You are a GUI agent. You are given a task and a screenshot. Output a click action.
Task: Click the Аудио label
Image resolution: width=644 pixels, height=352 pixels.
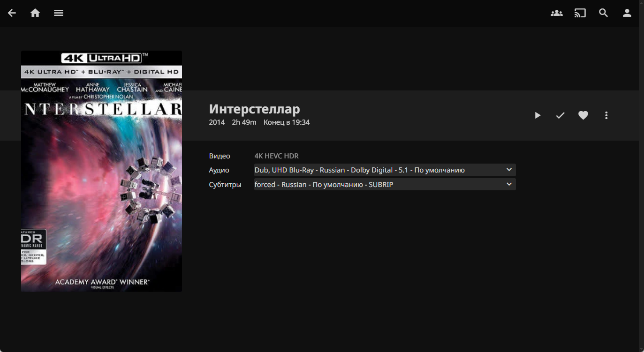[219, 170]
